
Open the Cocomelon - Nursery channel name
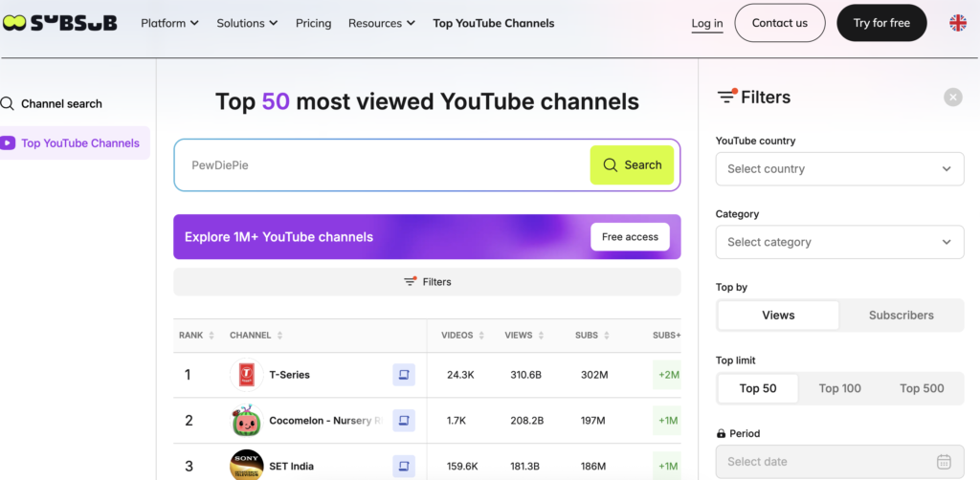[325, 421]
